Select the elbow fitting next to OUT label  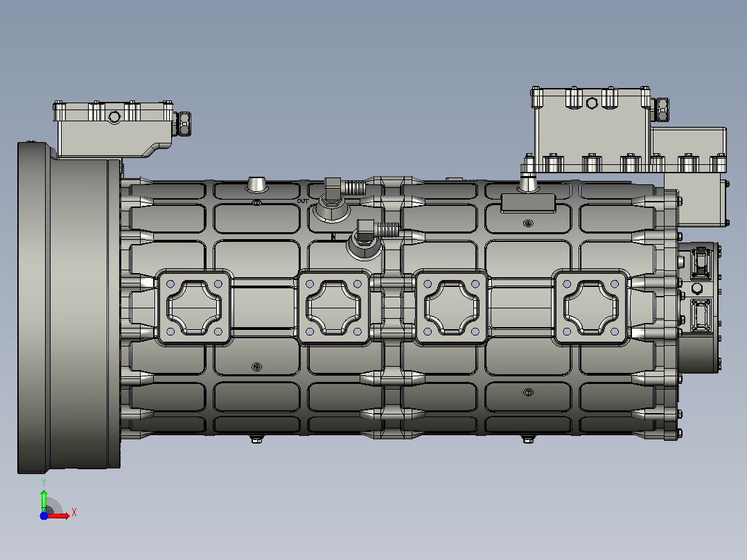[x=338, y=199]
